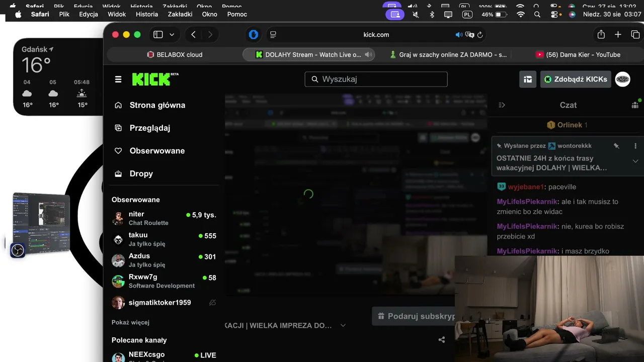The width and height of the screenshot is (644, 362).
Task: Click the kick.com address bar
Action: [376, 35]
